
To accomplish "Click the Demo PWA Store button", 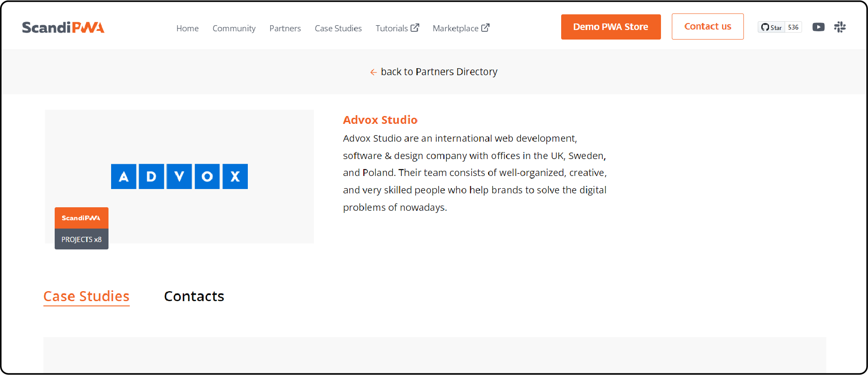I will point(611,27).
